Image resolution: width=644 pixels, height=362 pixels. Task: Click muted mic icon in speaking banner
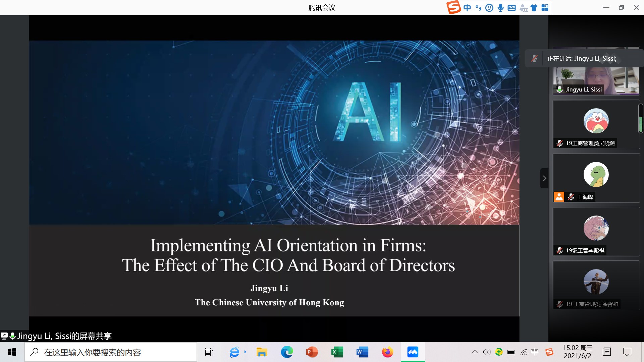[x=534, y=59]
